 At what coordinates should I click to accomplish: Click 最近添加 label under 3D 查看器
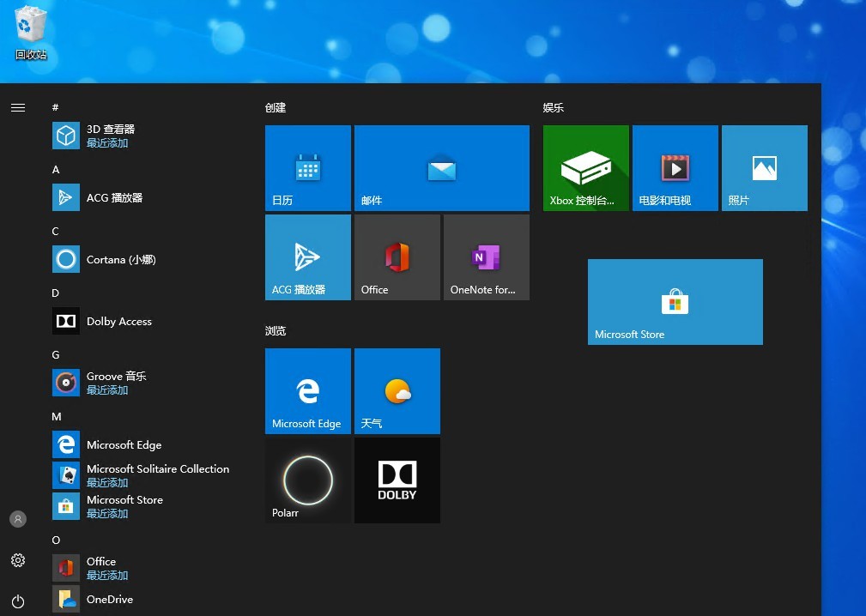point(107,143)
